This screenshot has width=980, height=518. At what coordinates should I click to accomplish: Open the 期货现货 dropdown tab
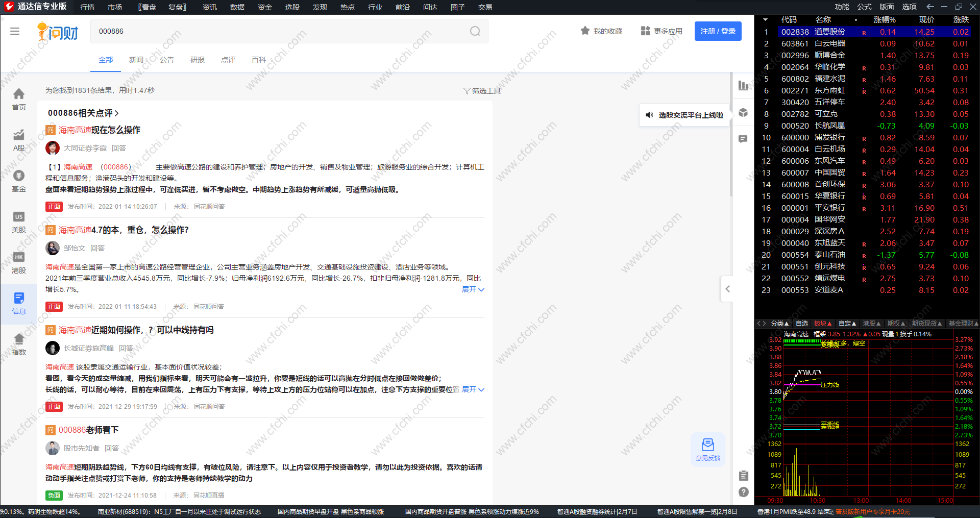927,324
